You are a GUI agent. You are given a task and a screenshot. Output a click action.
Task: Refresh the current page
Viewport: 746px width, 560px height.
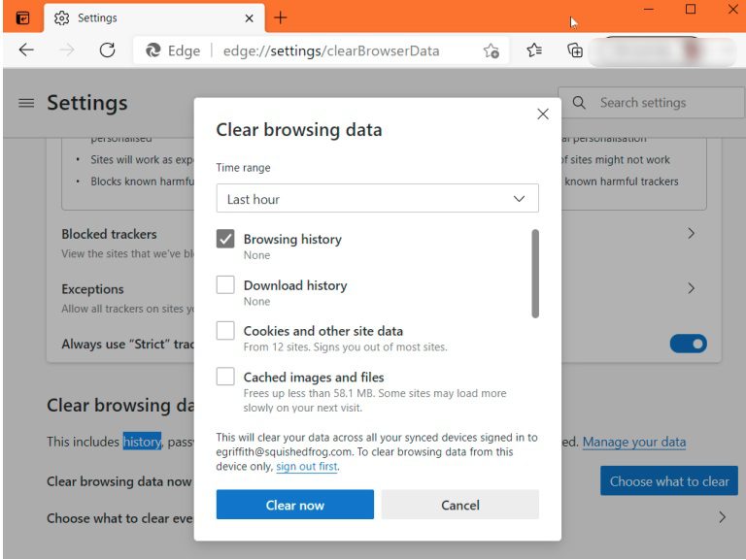(x=108, y=50)
